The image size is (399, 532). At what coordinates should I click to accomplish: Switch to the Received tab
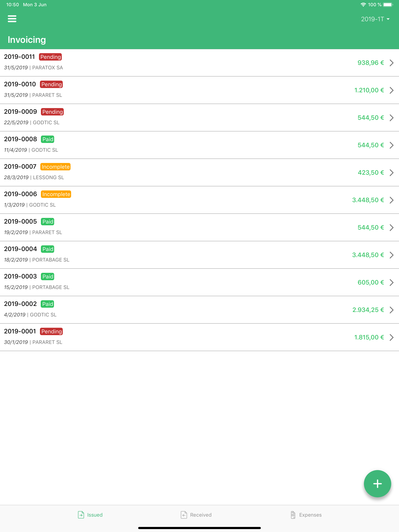196,515
